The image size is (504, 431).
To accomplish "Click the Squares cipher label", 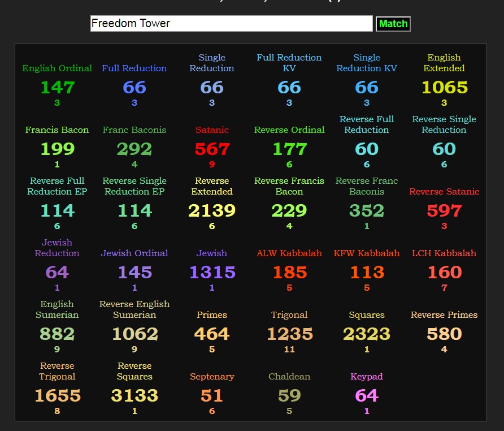I will pos(367,315).
